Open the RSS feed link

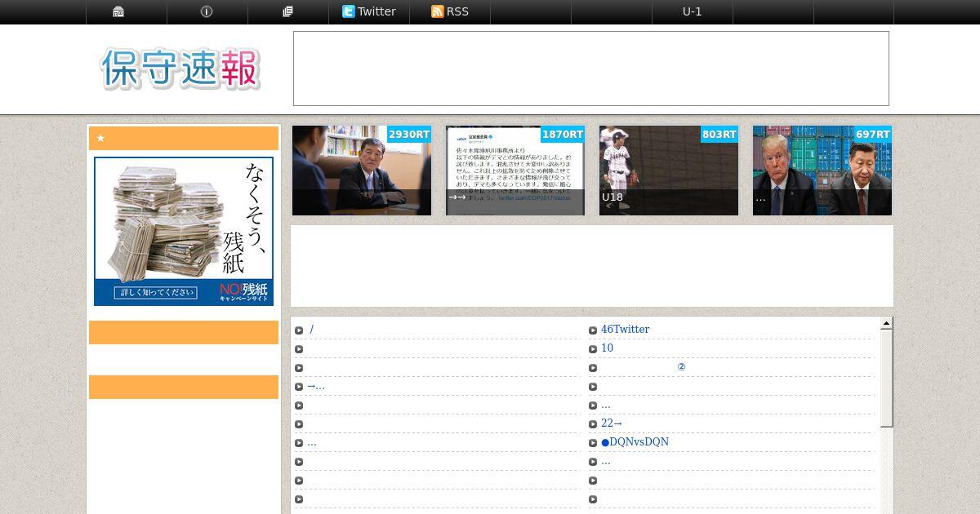click(450, 11)
